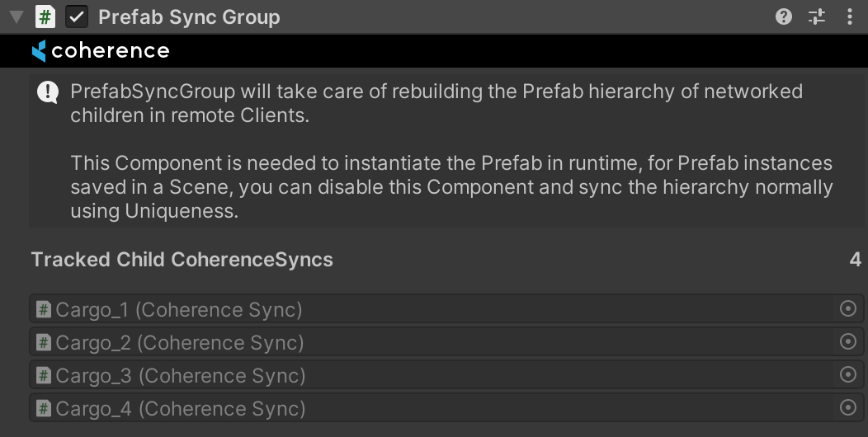868x437 pixels.
Task: Collapse the Prefab Sync Group foldout arrow
Action: (17, 16)
